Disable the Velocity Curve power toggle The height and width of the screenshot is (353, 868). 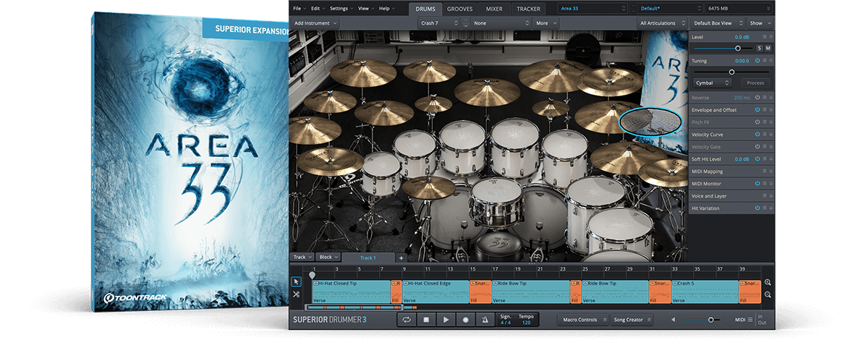(x=757, y=135)
